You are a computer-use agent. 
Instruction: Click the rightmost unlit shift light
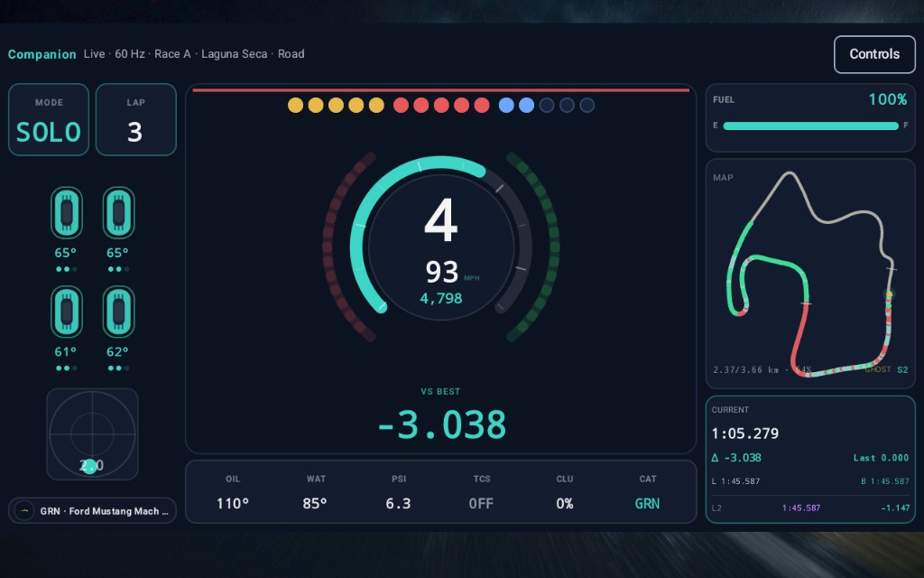click(587, 105)
